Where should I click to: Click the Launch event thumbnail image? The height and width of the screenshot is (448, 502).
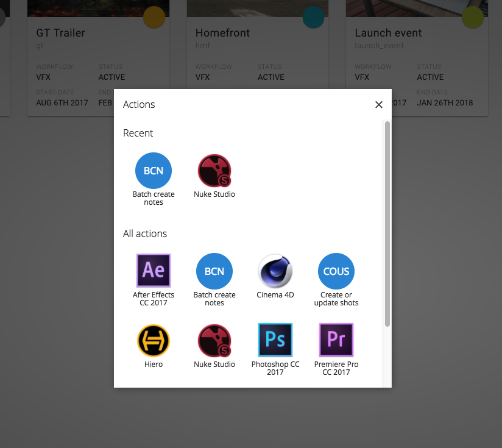(417, 9)
